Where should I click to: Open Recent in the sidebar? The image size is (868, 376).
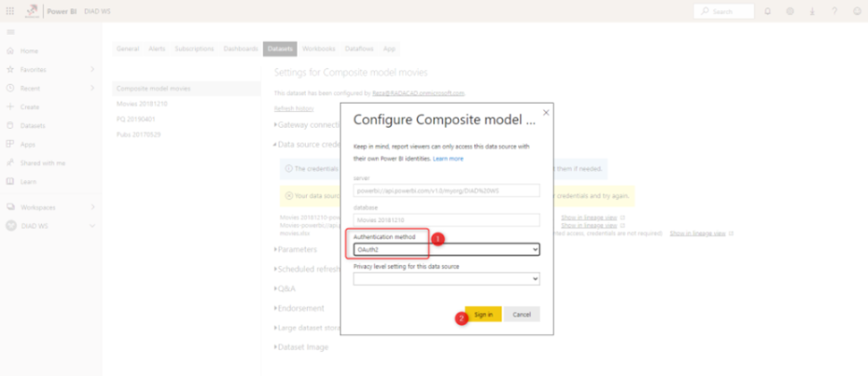(30, 88)
